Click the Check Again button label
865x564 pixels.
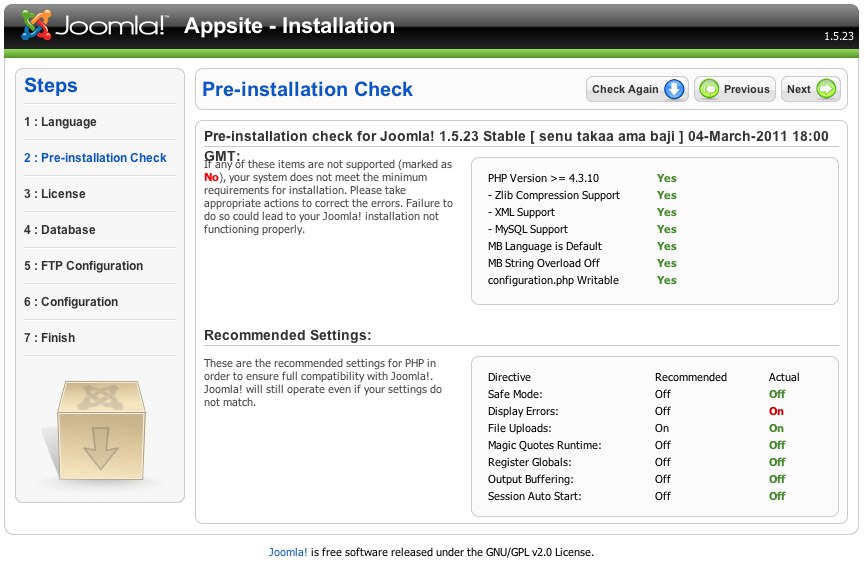coord(625,89)
